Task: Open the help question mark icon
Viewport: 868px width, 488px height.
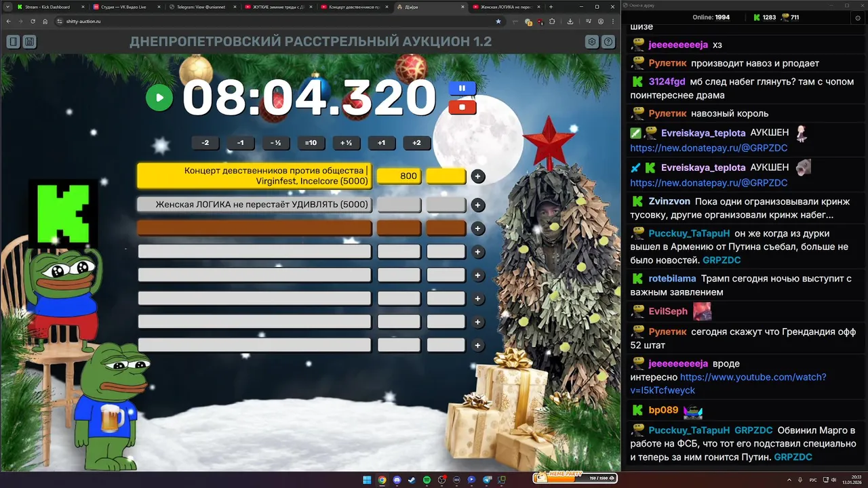Action: tap(608, 41)
